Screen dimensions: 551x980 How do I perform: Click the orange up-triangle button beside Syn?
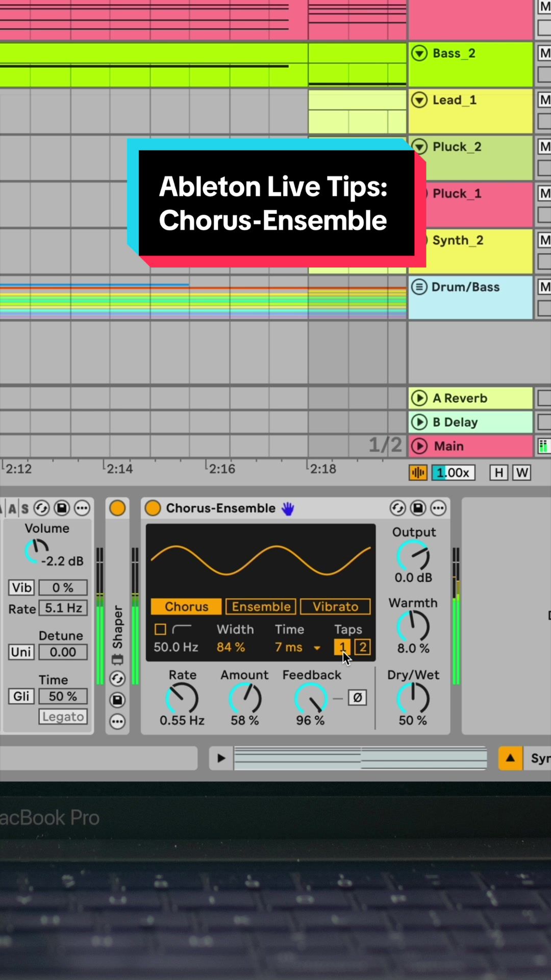510,758
